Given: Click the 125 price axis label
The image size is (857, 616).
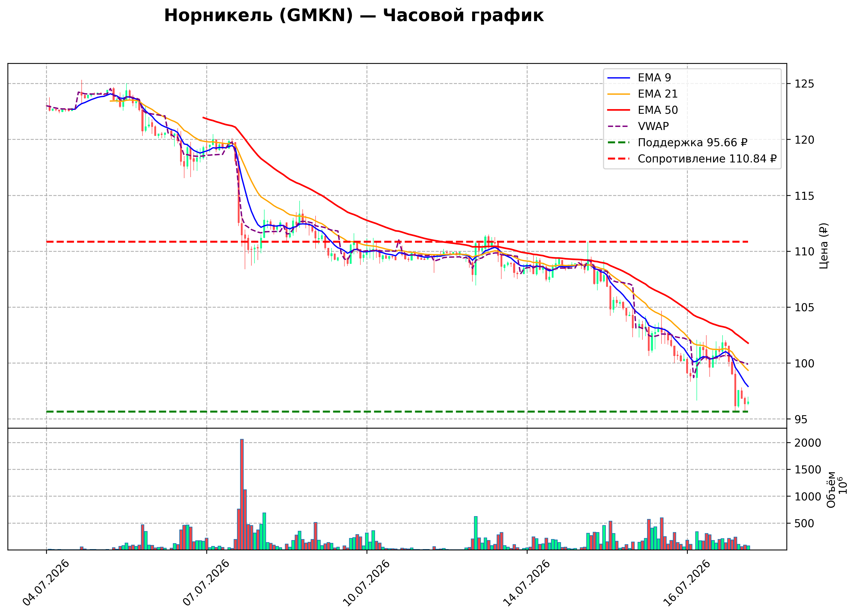Looking at the screenshot, I should 804,84.
